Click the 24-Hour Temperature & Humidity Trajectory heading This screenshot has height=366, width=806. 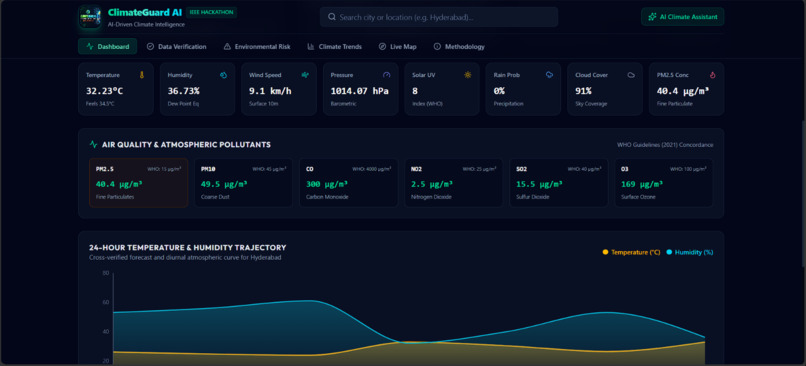coord(188,248)
